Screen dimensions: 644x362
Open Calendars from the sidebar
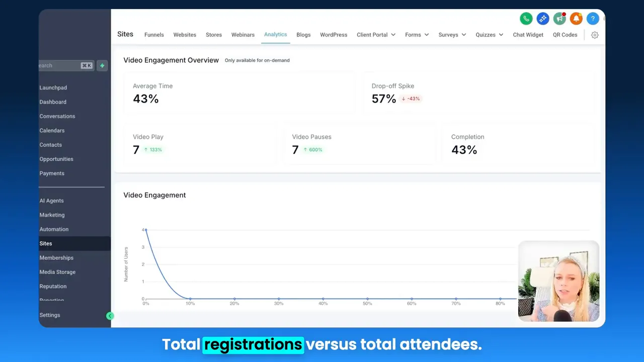click(52, 130)
